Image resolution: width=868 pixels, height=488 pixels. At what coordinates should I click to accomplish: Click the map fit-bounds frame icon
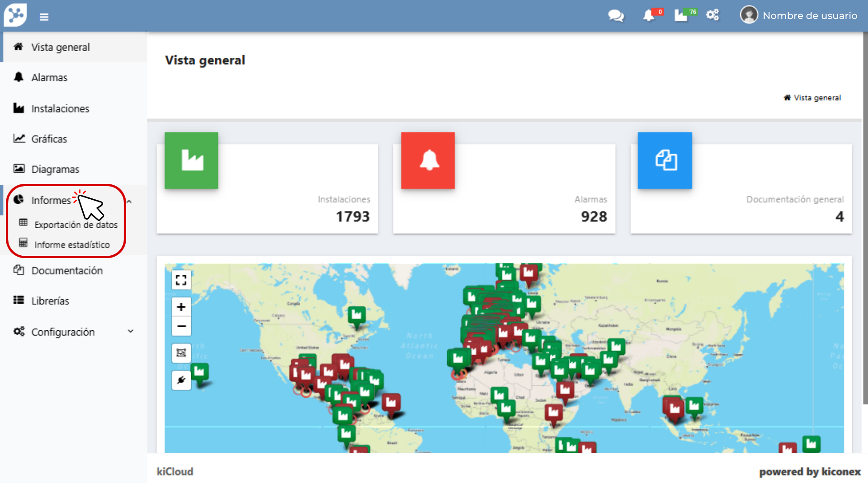[181, 353]
